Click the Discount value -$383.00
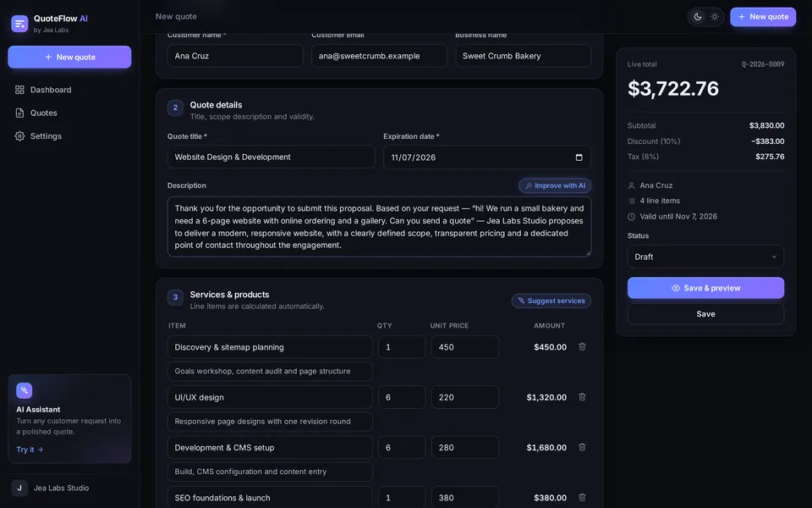Viewport: 812px width, 508px height. 767,141
